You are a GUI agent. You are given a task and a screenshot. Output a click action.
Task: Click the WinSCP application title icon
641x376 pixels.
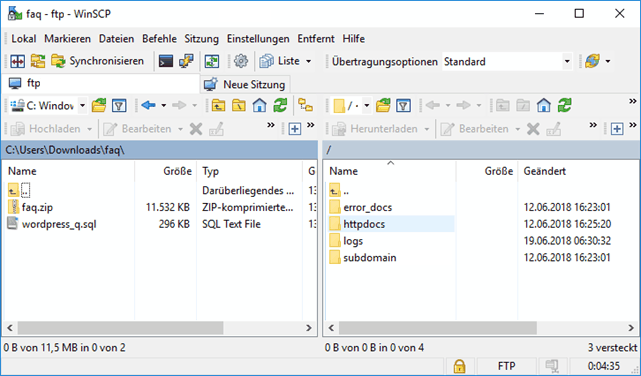coord(15,13)
